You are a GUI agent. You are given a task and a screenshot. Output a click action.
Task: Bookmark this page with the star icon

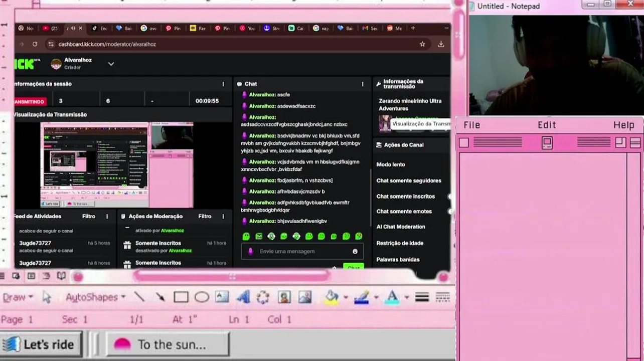coord(422,44)
